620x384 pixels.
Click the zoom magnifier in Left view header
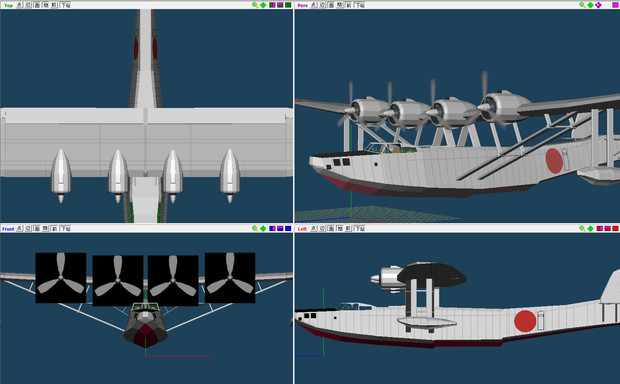pos(582,229)
